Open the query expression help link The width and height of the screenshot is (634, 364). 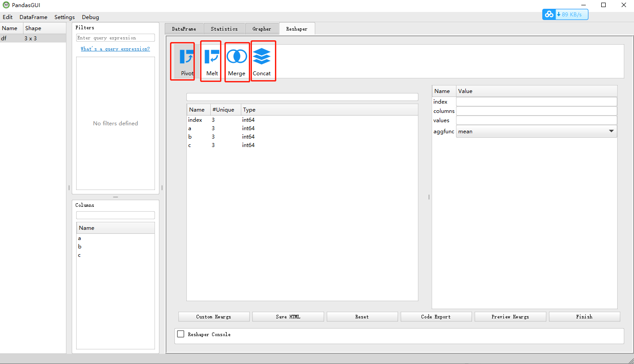tap(115, 49)
